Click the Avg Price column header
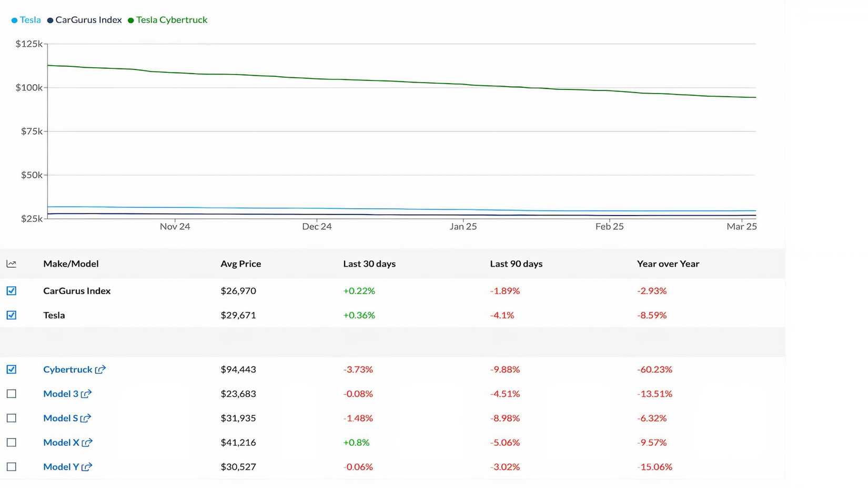The height and width of the screenshot is (488, 868). coord(241,264)
